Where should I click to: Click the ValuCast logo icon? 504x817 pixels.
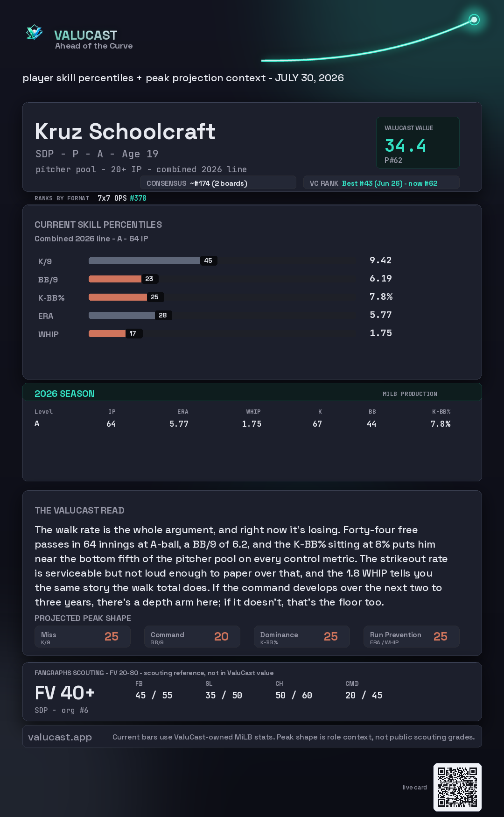click(35, 33)
